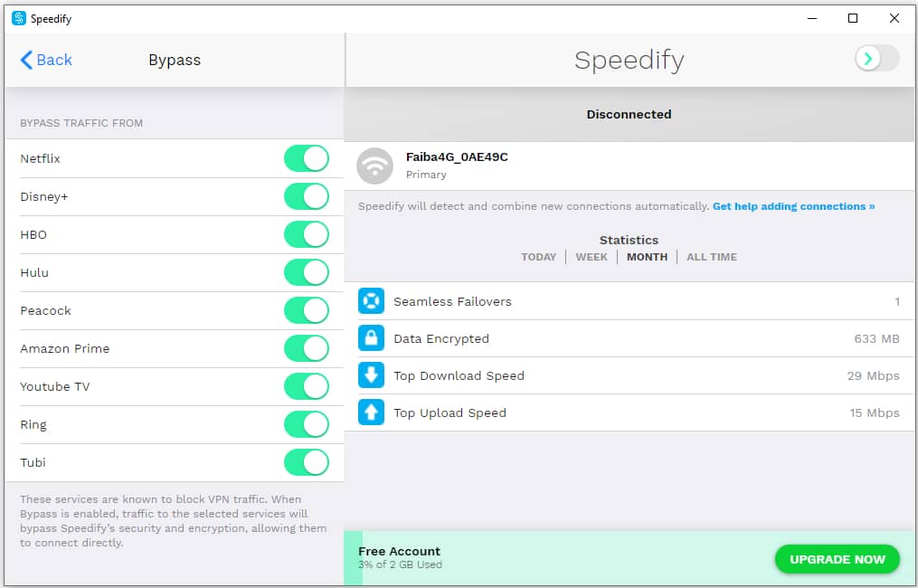918x588 pixels.
Task: Click the Primary connection label
Action: click(426, 175)
